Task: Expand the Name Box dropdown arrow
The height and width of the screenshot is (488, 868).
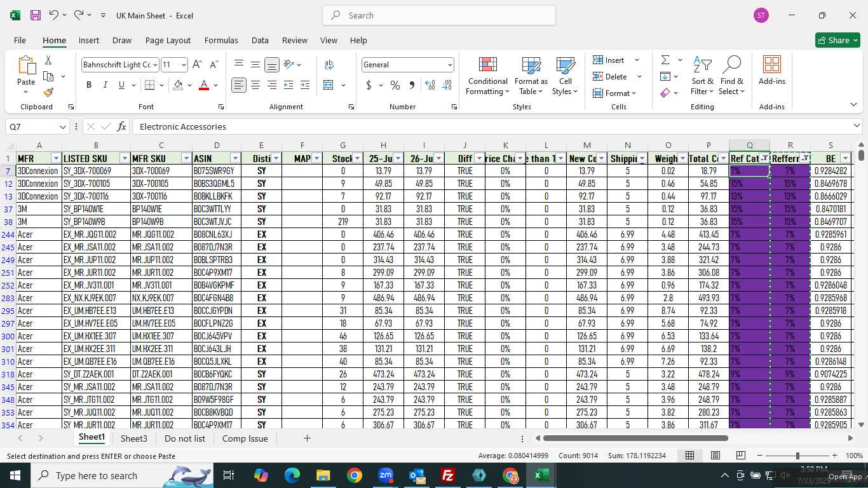Action: [62, 126]
